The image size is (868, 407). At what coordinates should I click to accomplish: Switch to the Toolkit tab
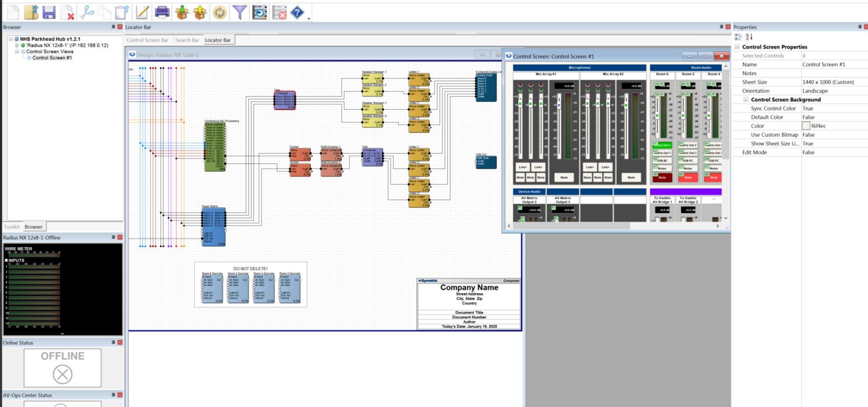point(12,227)
